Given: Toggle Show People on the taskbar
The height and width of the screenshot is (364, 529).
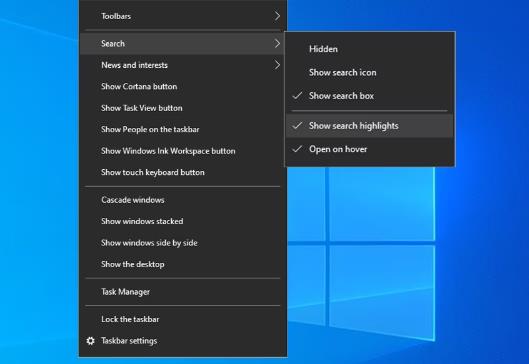Looking at the screenshot, I should click(183, 130).
